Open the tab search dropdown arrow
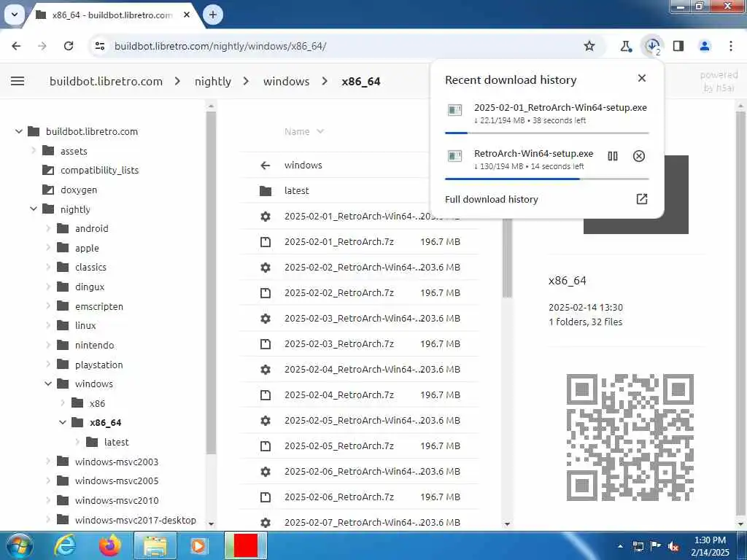 click(15, 15)
